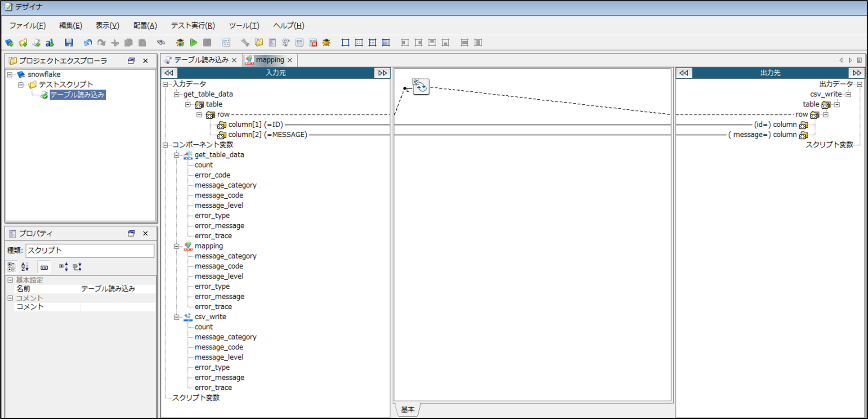Collapse the csv_write component variables node
Screen dimensions: 868x419
coord(177,317)
